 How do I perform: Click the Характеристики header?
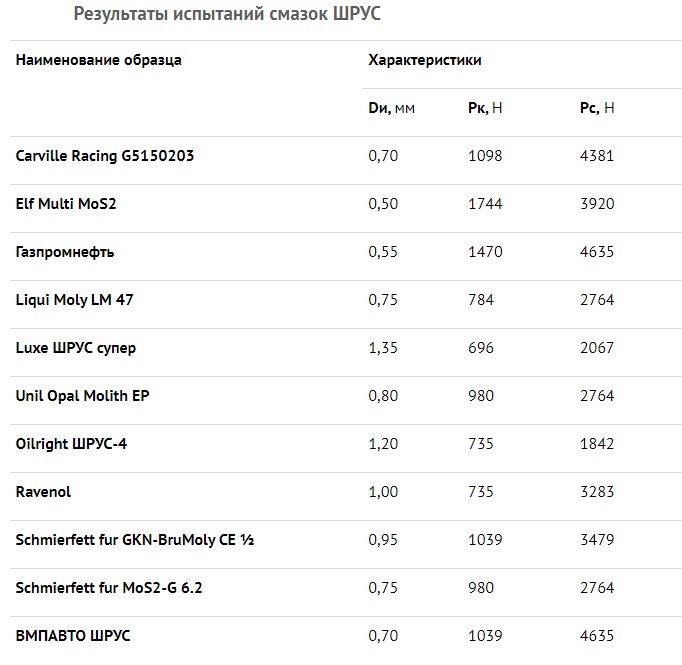pos(425,60)
